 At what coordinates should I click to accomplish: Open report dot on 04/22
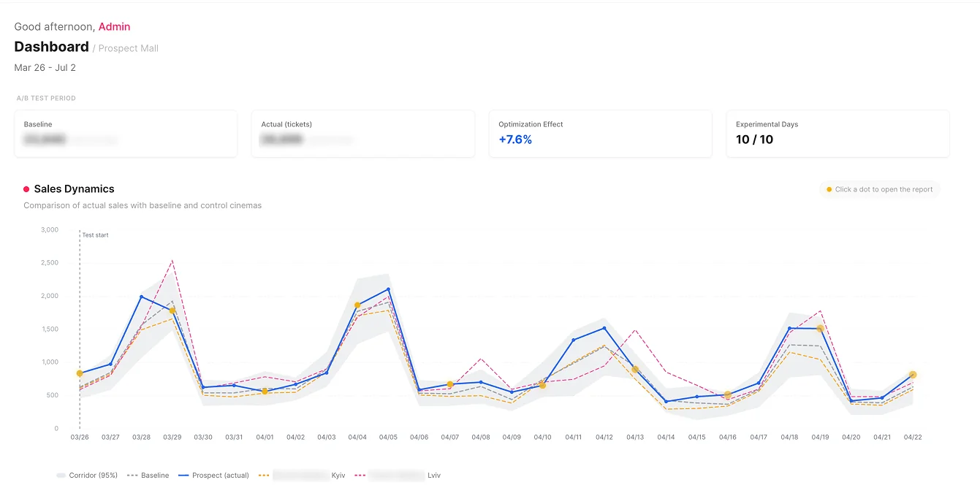pos(913,375)
